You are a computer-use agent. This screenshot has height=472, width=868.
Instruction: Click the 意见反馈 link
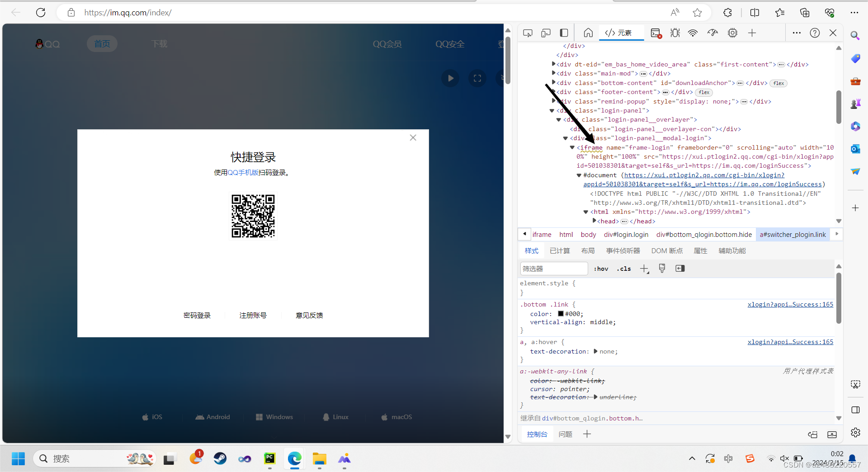click(x=309, y=316)
